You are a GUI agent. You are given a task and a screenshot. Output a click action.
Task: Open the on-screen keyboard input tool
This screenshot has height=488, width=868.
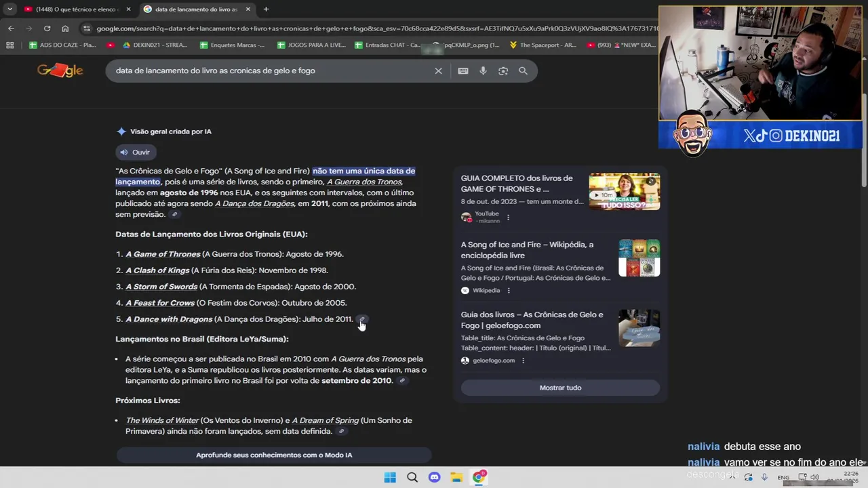[x=463, y=70]
